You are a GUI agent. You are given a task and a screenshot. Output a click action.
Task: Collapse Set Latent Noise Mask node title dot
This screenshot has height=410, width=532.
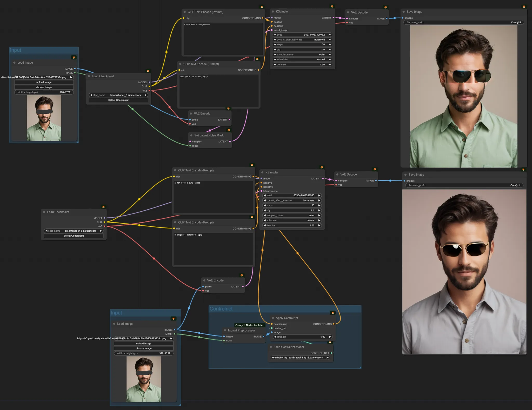tap(191, 136)
